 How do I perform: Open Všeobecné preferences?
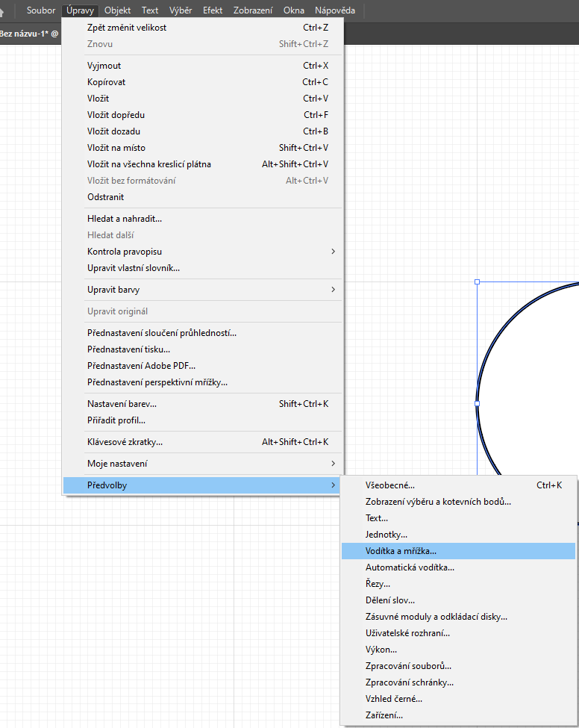pyautogui.click(x=389, y=485)
